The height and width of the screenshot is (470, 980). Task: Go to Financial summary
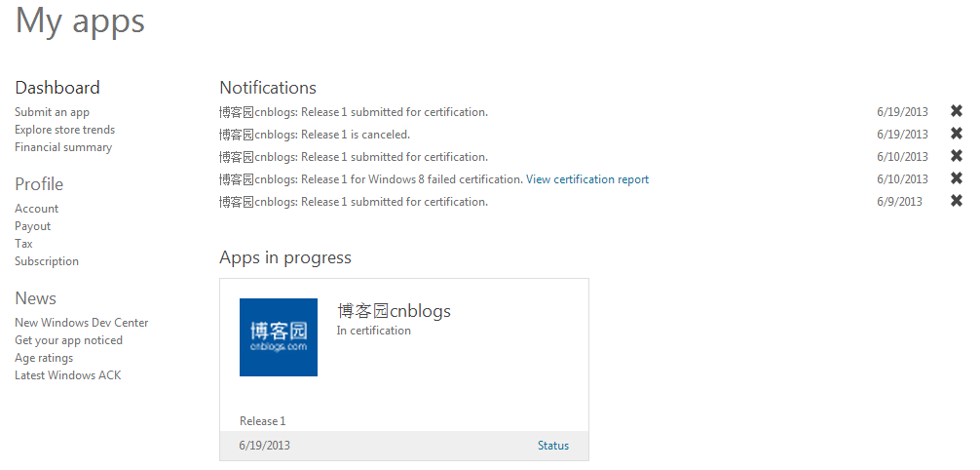click(x=63, y=147)
